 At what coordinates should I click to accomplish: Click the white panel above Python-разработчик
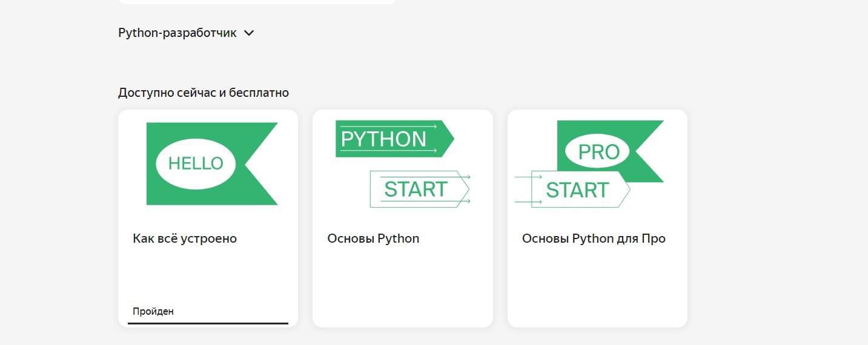(x=256, y=1)
